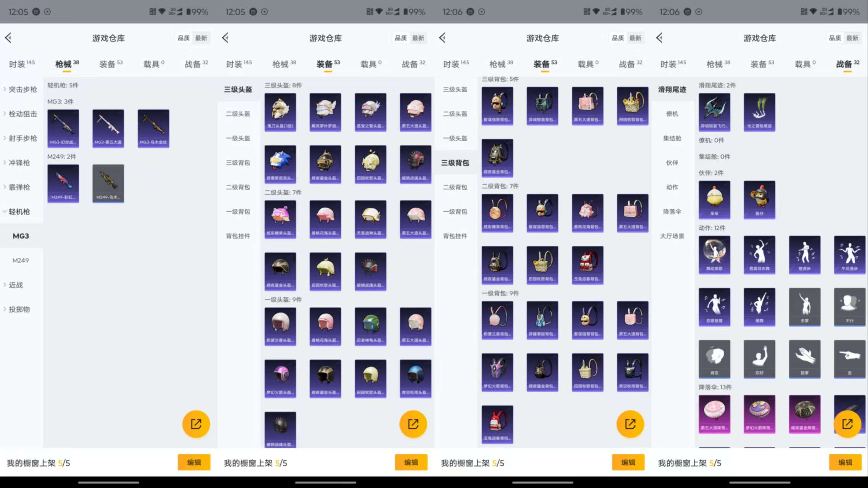Select the 呆呆 companion icon under 伙伴
868x488 pixels.
tap(714, 200)
